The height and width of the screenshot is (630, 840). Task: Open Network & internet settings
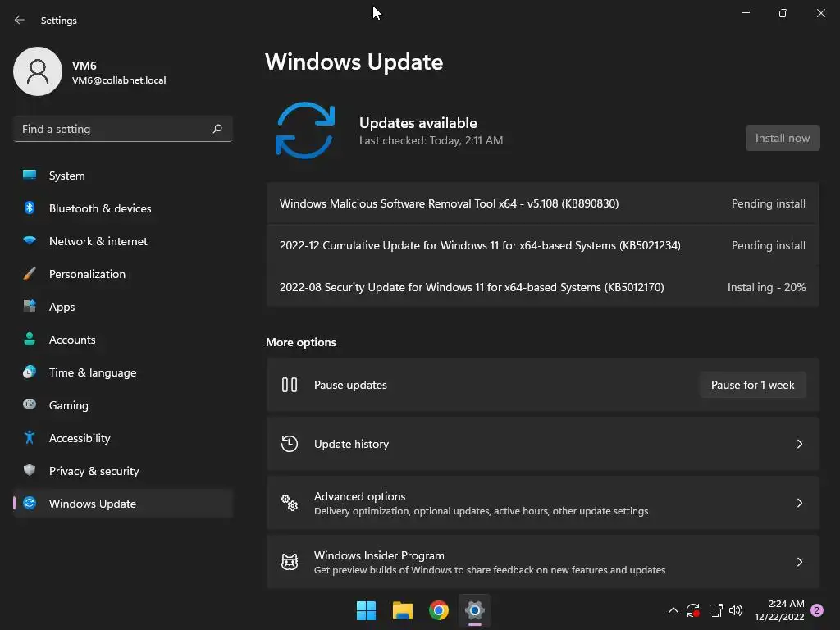point(123,240)
